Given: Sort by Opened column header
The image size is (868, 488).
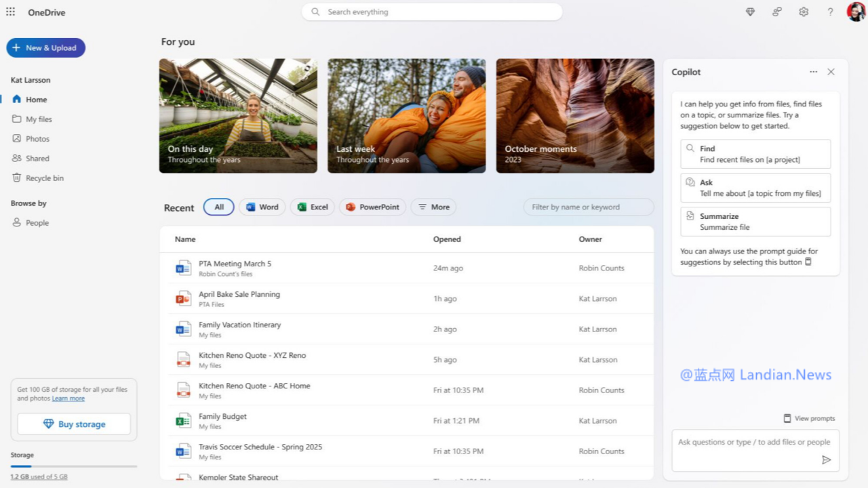Looking at the screenshot, I should pos(447,239).
